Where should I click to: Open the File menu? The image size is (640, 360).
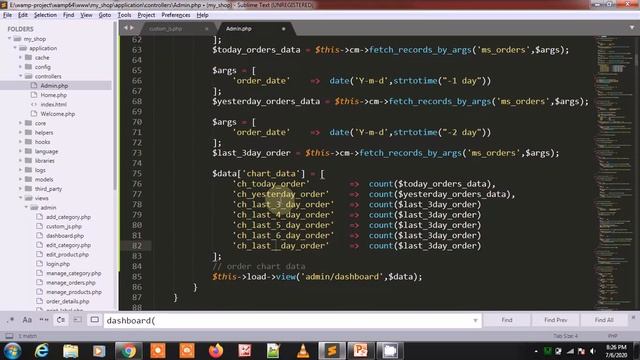[7, 15]
